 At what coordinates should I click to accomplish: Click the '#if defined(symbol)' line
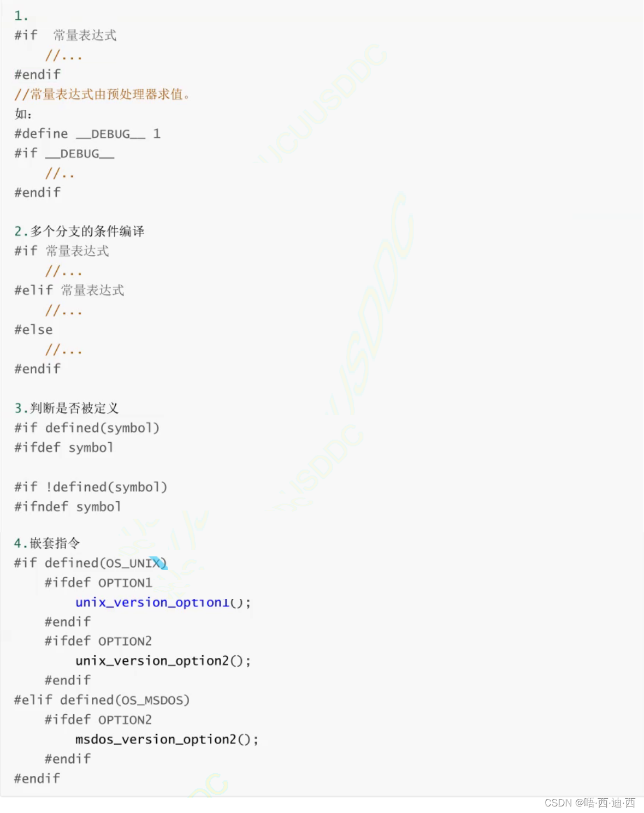[x=87, y=428]
